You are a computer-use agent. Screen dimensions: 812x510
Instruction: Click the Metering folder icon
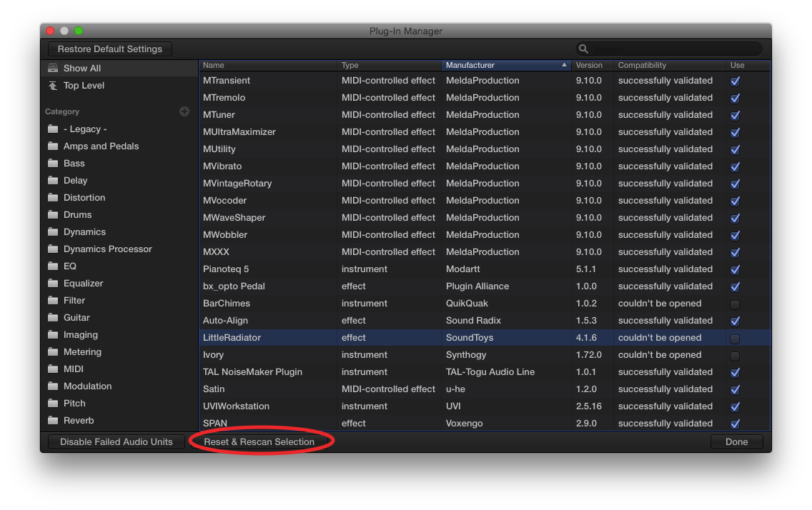pyautogui.click(x=53, y=351)
